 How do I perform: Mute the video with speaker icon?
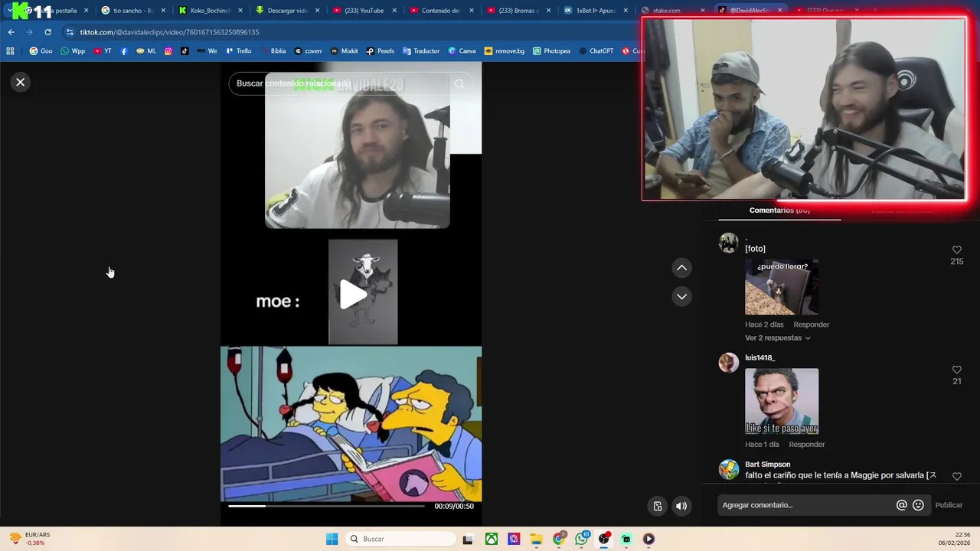(681, 506)
